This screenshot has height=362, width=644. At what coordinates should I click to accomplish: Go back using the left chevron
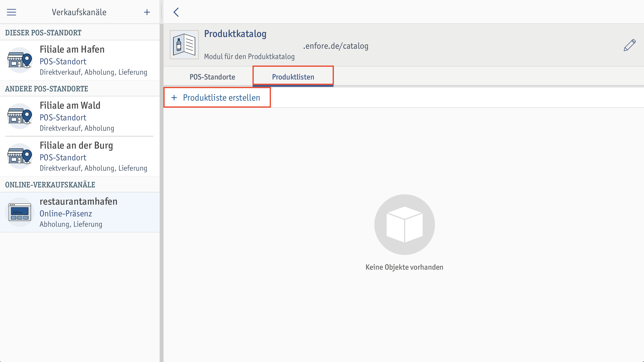(x=176, y=12)
